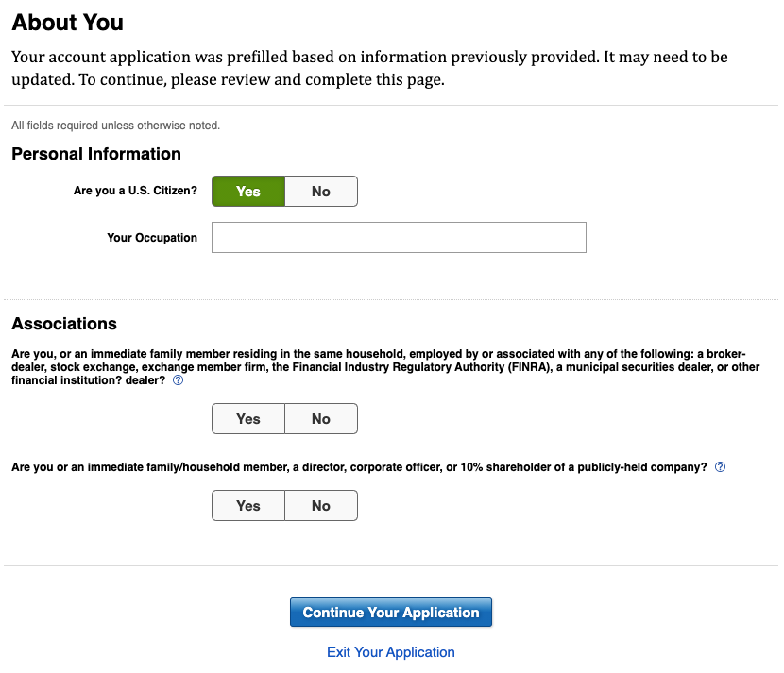The height and width of the screenshot is (673, 784).
Task: Open help icon for broker-dealer association question
Action: click(178, 380)
